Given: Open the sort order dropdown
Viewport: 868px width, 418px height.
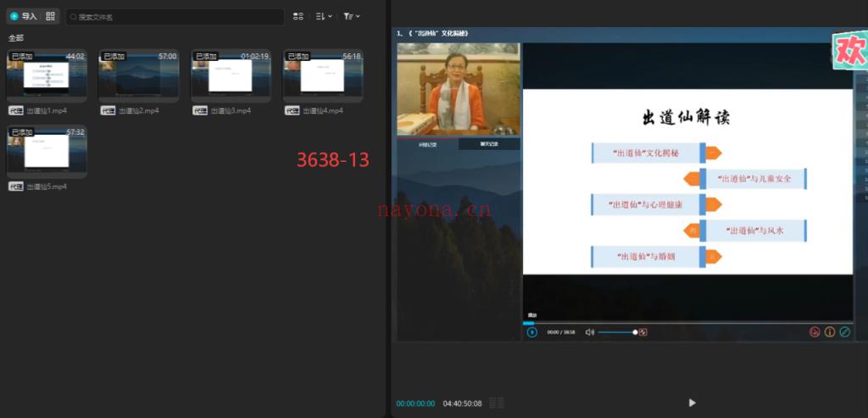Looking at the screenshot, I should pyautogui.click(x=324, y=16).
